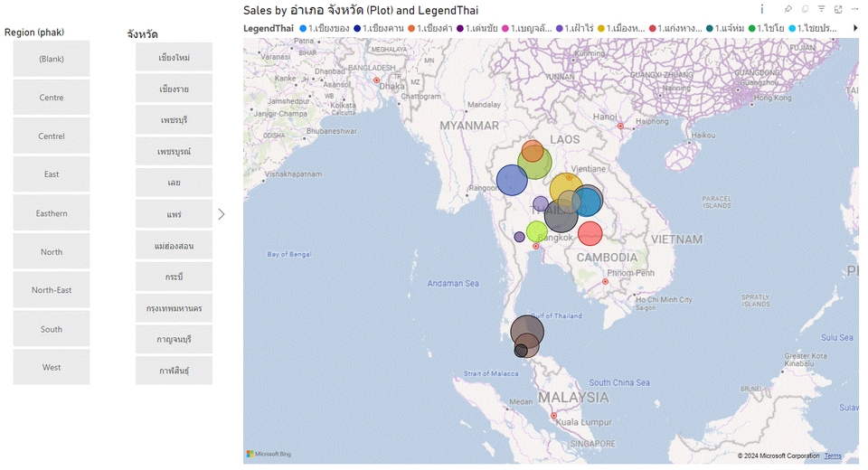Click large brown bubble in southern Thailand
Image resolution: width=868 pixels, height=470 pixels.
click(x=527, y=331)
